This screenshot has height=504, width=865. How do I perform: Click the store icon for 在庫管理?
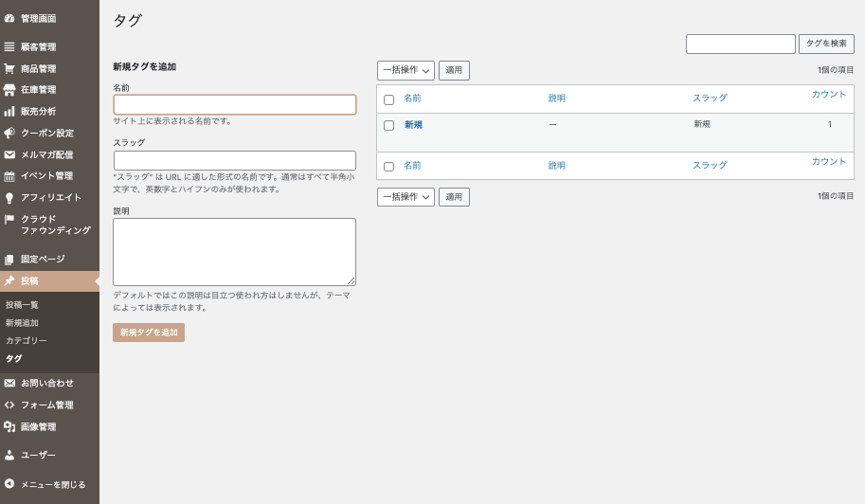point(9,90)
